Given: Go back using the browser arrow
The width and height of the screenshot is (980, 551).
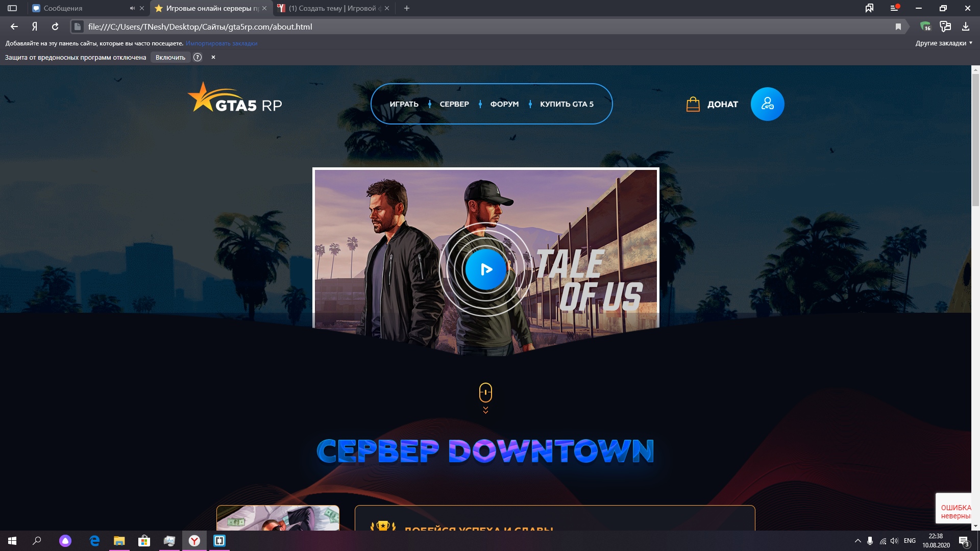Looking at the screenshot, I should (14, 27).
